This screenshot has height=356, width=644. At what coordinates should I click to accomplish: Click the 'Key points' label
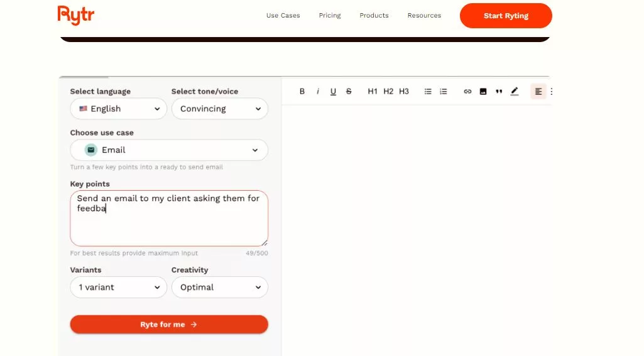tap(90, 184)
